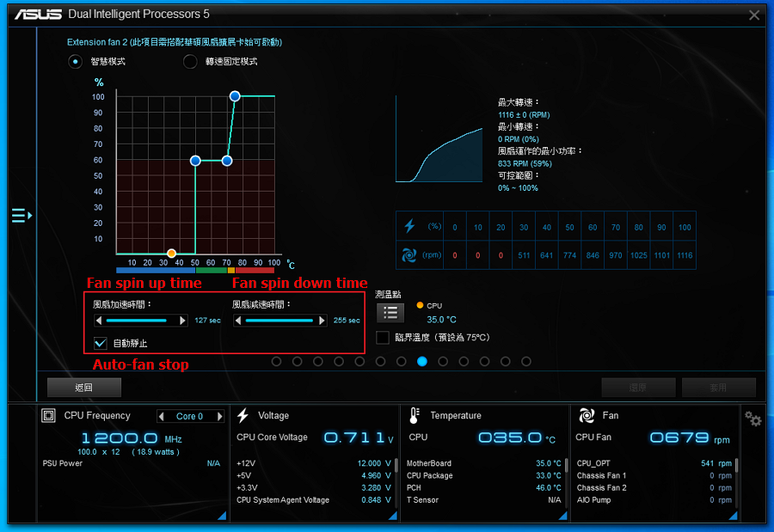Expand the Temperature panel corner
This screenshot has width=774, height=532.
562,516
